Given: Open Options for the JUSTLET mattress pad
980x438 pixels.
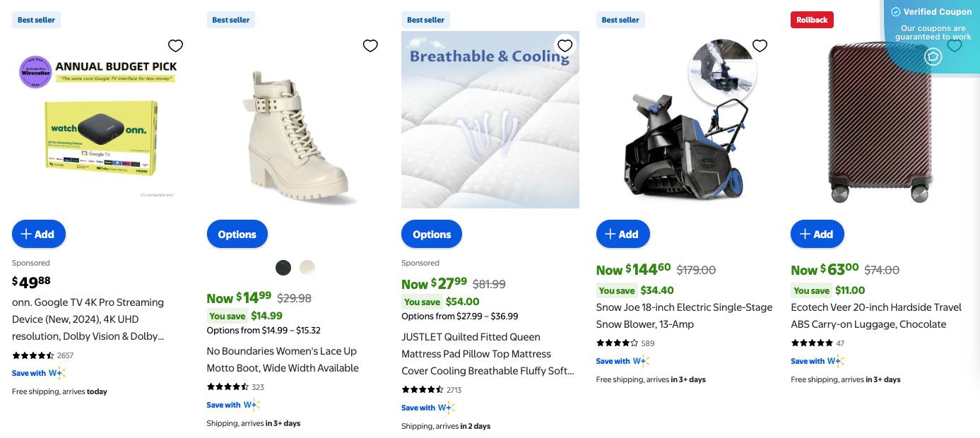Looking at the screenshot, I should click(x=431, y=234).
